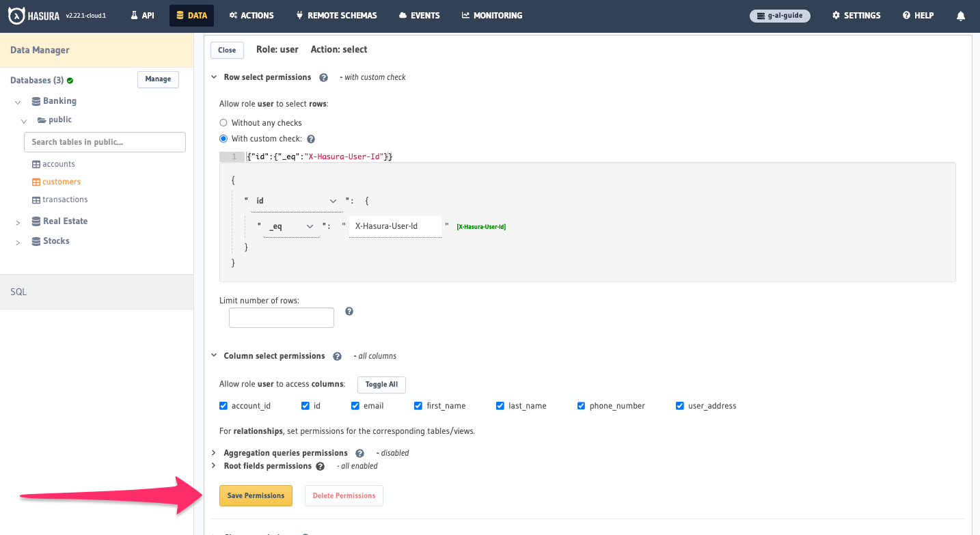This screenshot has width=980, height=535.
Task: Click the Row select permissions help icon
Action: [323, 77]
